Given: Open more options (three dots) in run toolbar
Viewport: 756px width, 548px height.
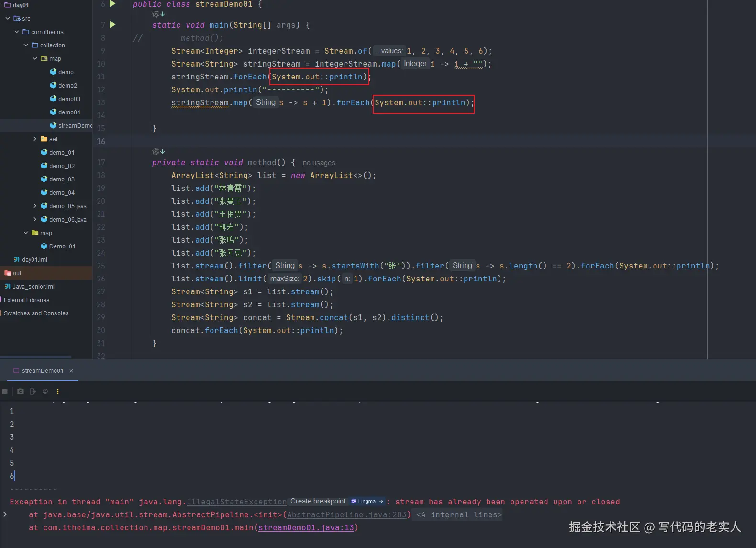Looking at the screenshot, I should [58, 391].
